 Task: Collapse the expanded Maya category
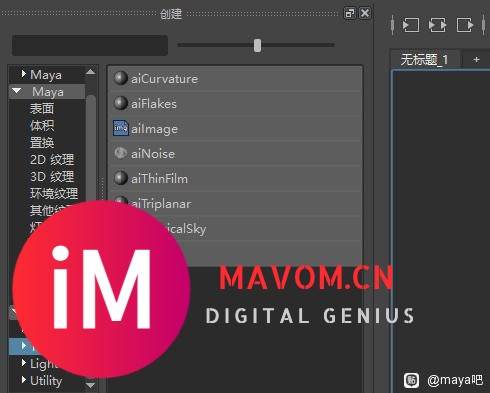pos(17,91)
